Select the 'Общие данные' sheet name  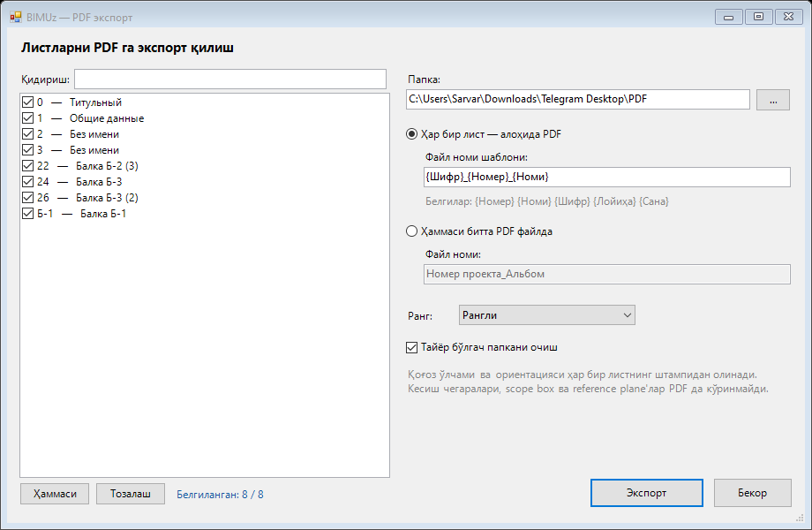click(x=107, y=118)
